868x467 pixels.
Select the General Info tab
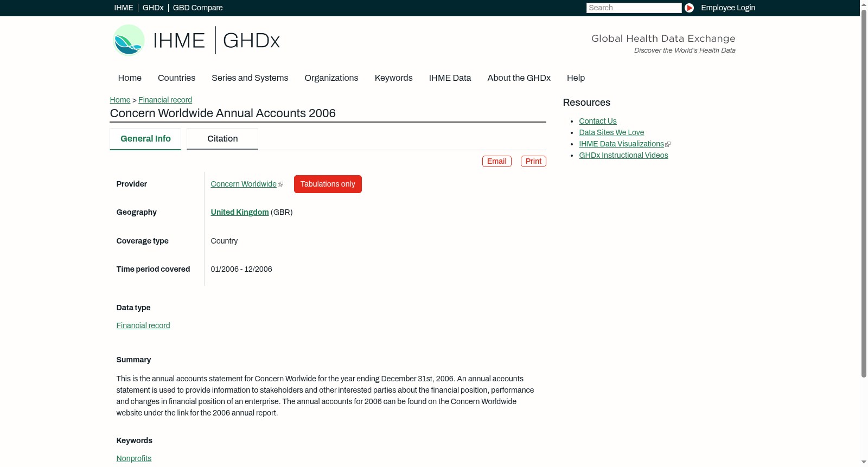coord(145,139)
